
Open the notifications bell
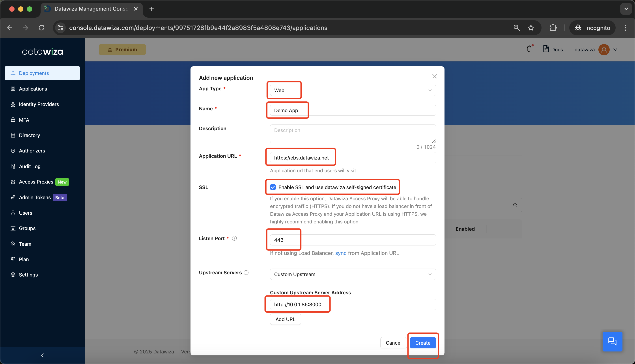tap(529, 49)
